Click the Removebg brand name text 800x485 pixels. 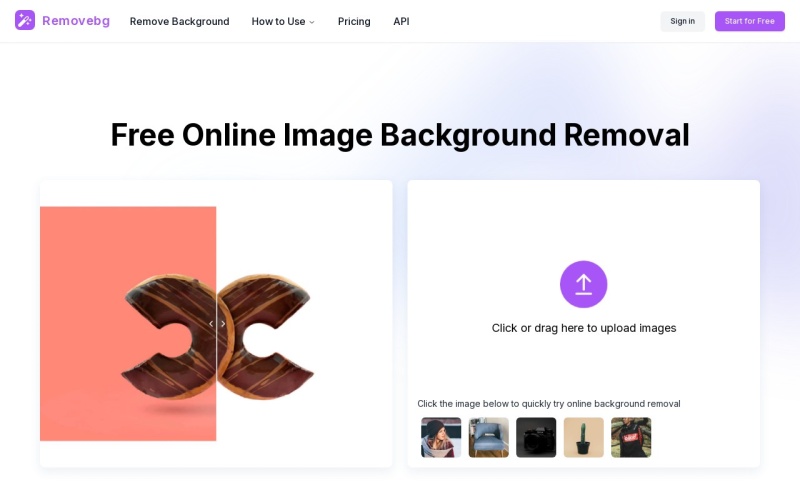pos(76,21)
